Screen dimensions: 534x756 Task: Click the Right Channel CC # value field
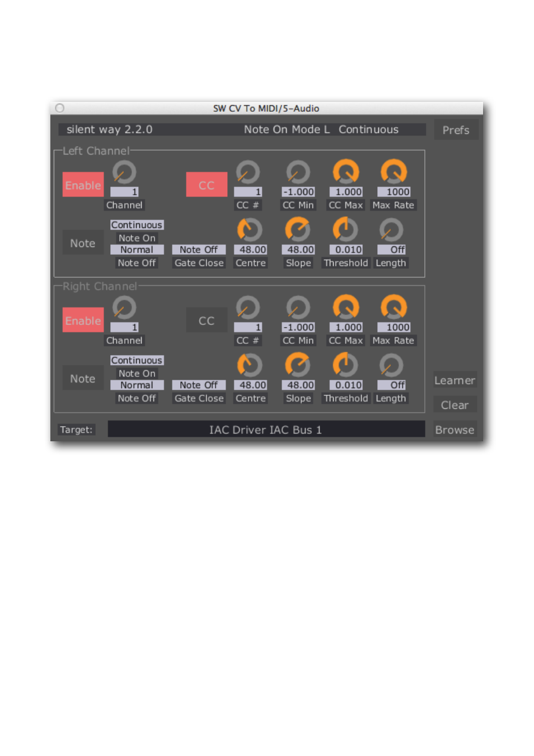[247, 327]
